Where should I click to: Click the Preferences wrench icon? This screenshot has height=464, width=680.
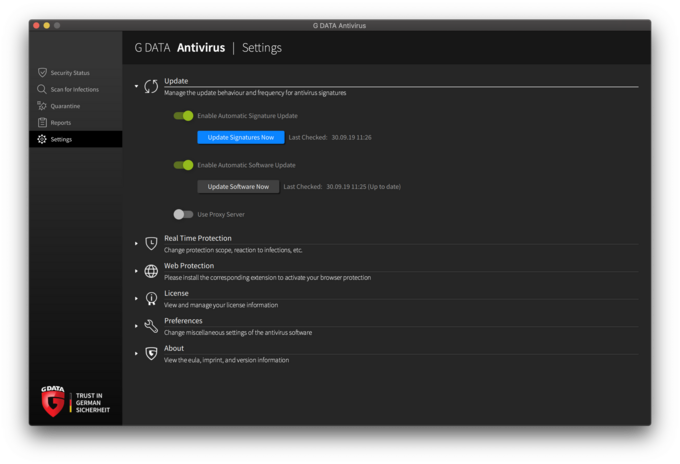(151, 326)
